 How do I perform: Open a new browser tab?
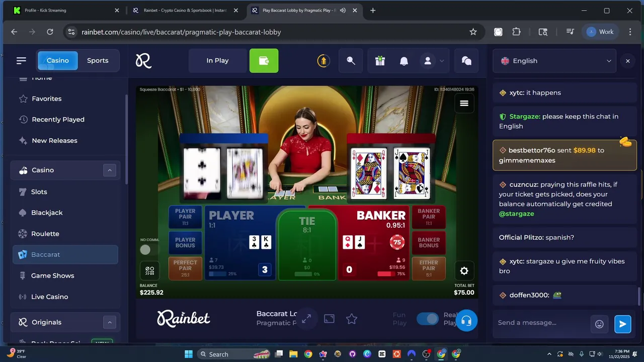click(373, 10)
